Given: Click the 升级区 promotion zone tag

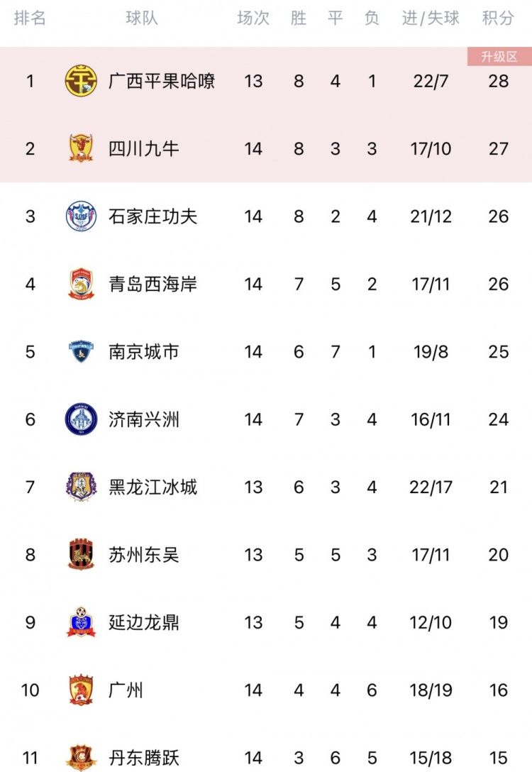Looking at the screenshot, I should (x=499, y=57).
